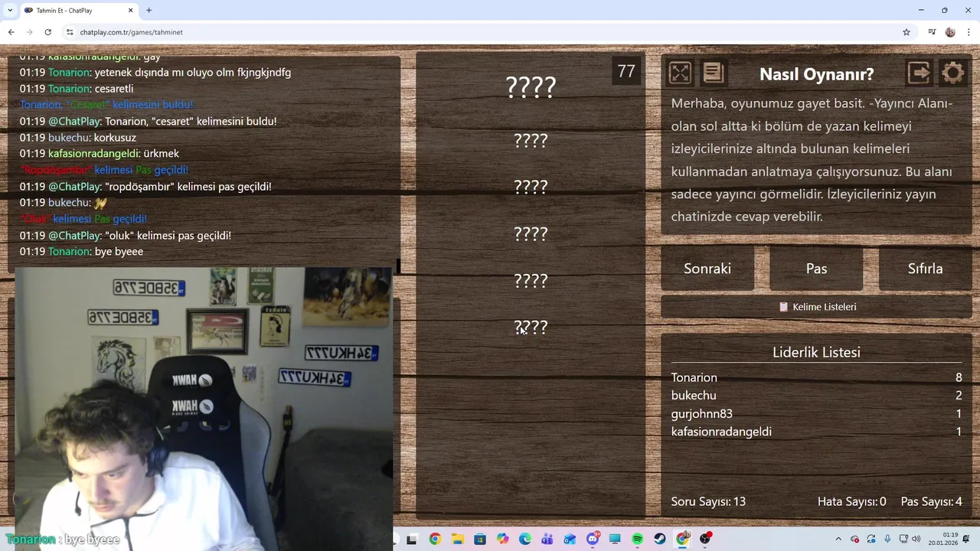The width and height of the screenshot is (980, 551).
Task: Open a new browser tab
Action: (x=149, y=10)
